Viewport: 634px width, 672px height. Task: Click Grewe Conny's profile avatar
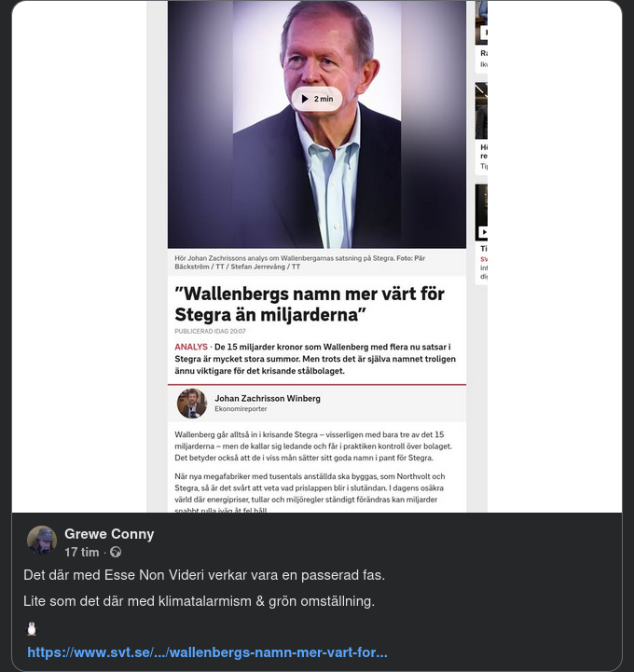click(x=42, y=542)
